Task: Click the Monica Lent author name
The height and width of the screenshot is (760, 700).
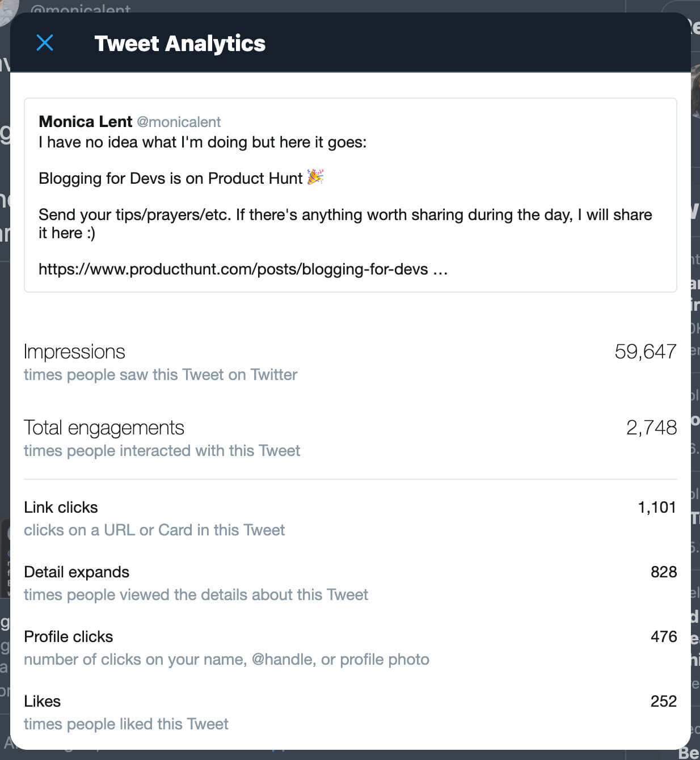Action: [x=85, y=121]
